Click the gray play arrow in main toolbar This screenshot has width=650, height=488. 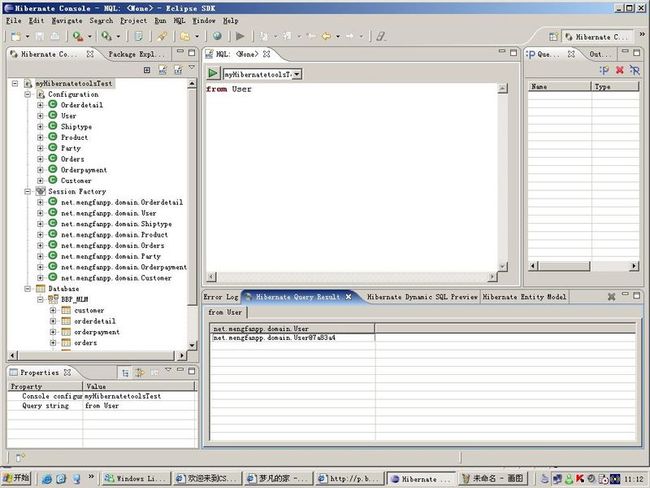tap(240, 36)
